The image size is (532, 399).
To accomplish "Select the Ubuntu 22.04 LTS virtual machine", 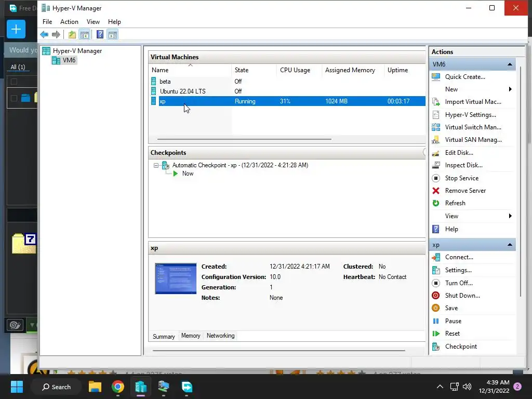I will click(287, 91).
